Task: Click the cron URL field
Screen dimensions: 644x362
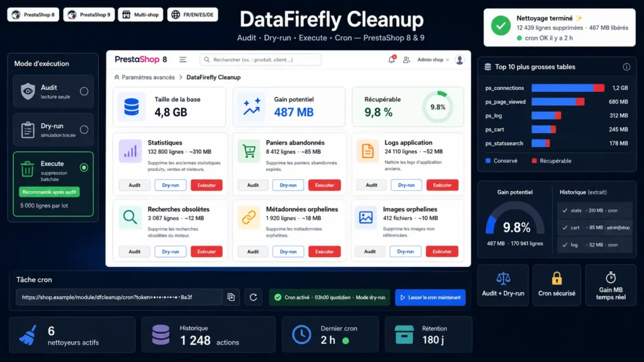Action: click(x=119, y=297)
